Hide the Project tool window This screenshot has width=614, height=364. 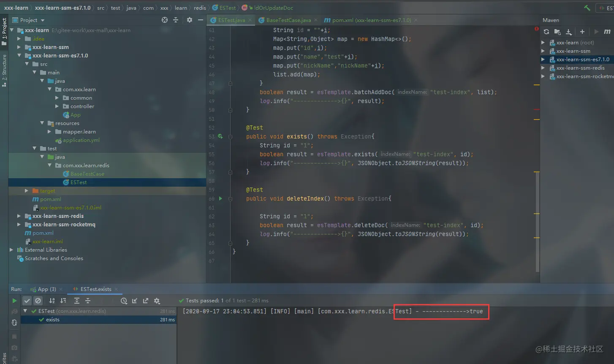201,20
